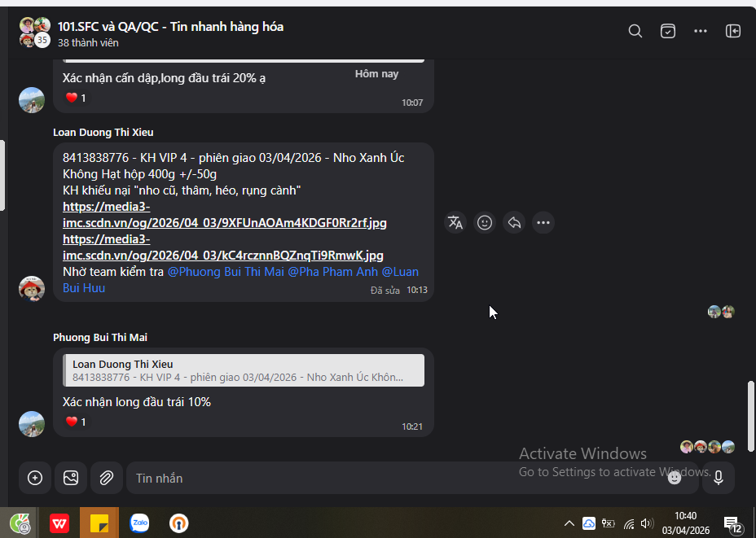
Task: Open first image link ending 9XFUnAOAm4KDGF0Rr2rf.jpg
Action: tap(224, 215)
